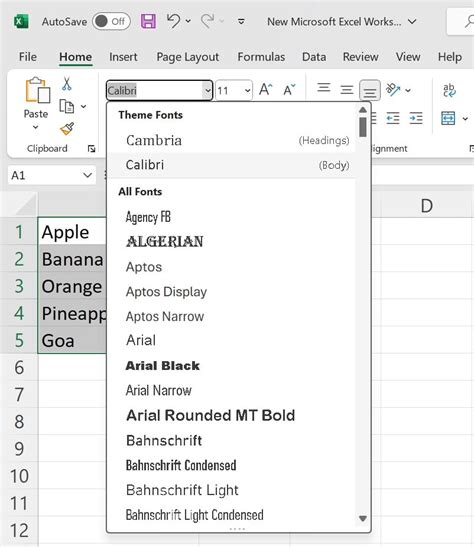Click font list scroll up arrow
474x547 pixels.
click(x=363, y=110)
